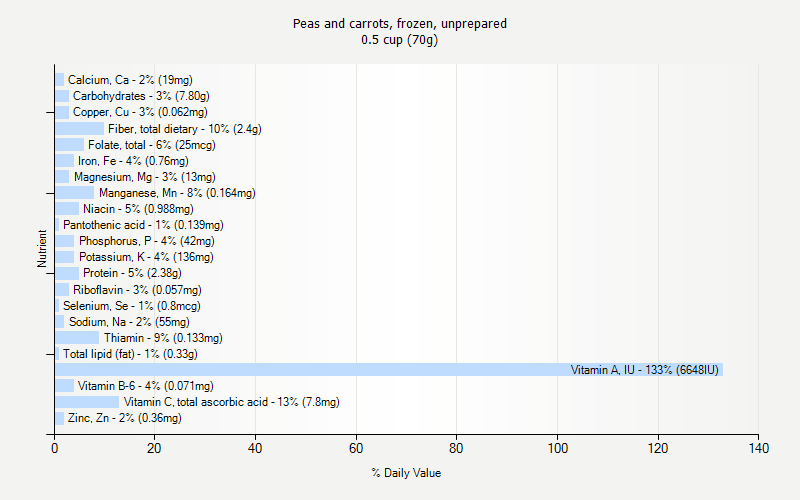Select the 'Calcium, Ca - 2% (19mg)' label
This screenshot has height=500, width=800.
point(130,80)
